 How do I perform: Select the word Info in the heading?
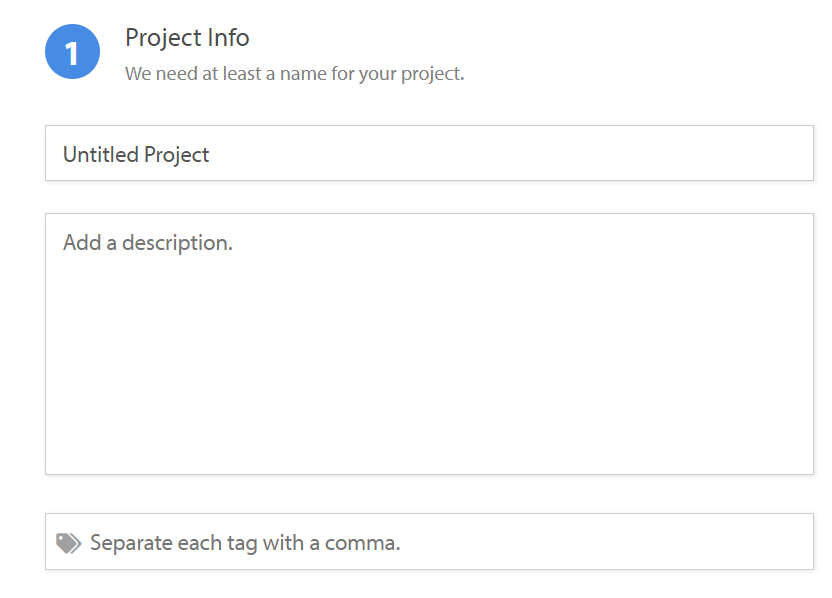coord(228,38)
